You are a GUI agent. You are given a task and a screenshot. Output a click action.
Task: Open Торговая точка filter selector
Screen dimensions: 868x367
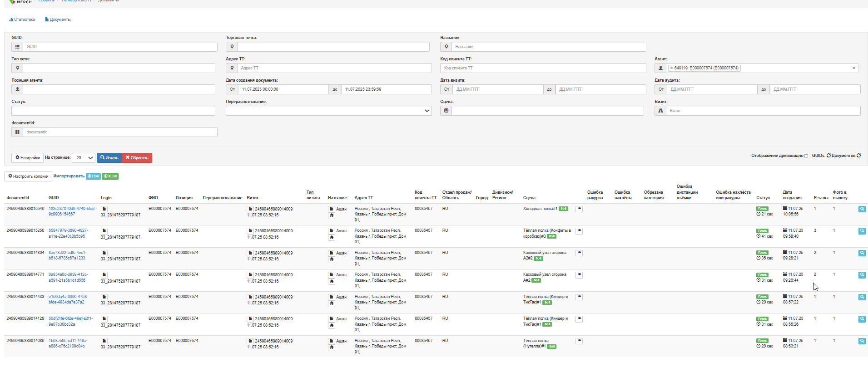click(x=333, y=47)
